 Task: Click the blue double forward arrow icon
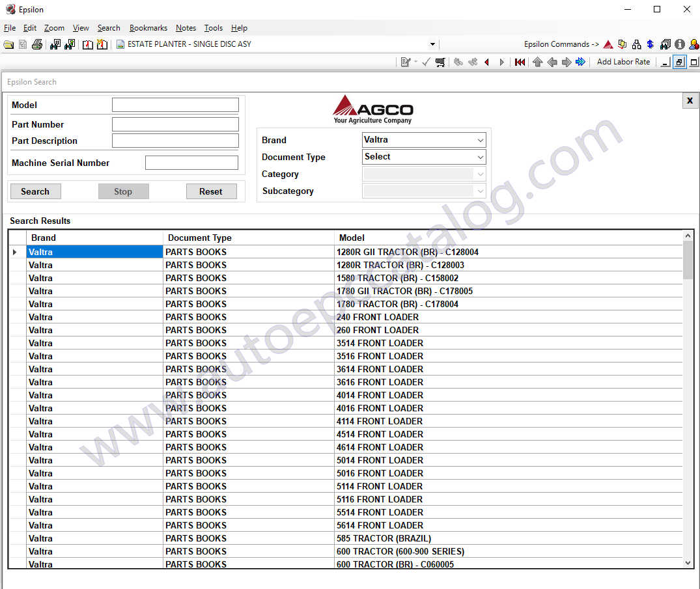[580, 62]
